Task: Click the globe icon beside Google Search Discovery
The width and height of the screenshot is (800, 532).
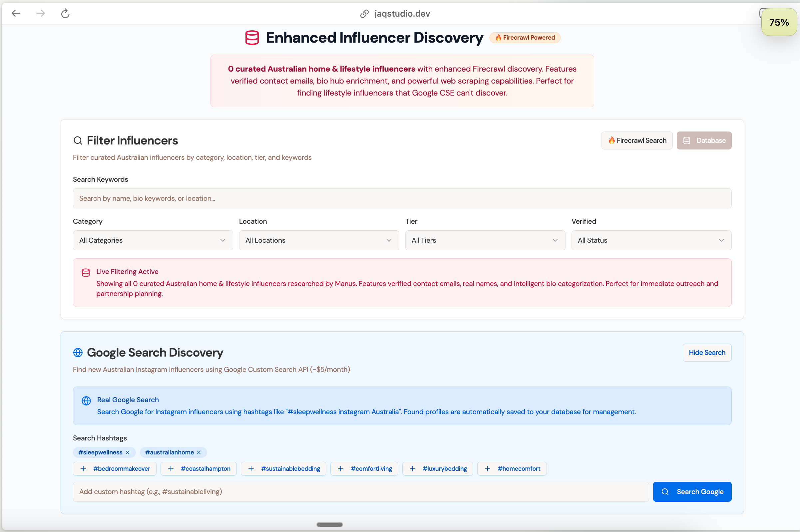Action: click(x=78, y=353)
